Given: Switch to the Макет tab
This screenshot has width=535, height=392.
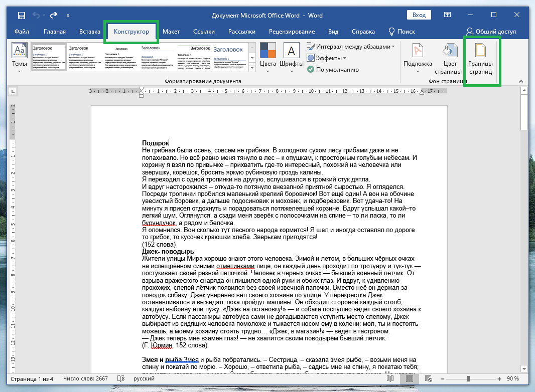Looking at the screenshot, I should [171, 32].
